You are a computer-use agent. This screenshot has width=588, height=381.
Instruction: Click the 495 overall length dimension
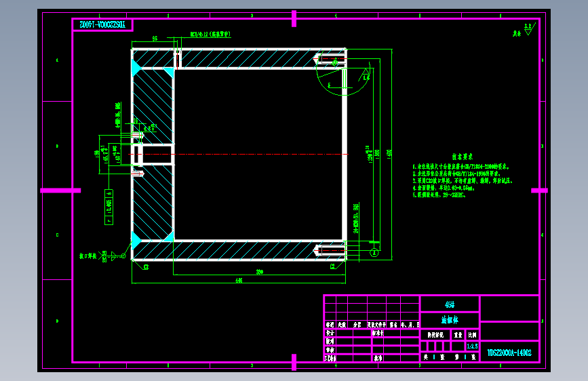pyautogui.click(x=239, y=281)
